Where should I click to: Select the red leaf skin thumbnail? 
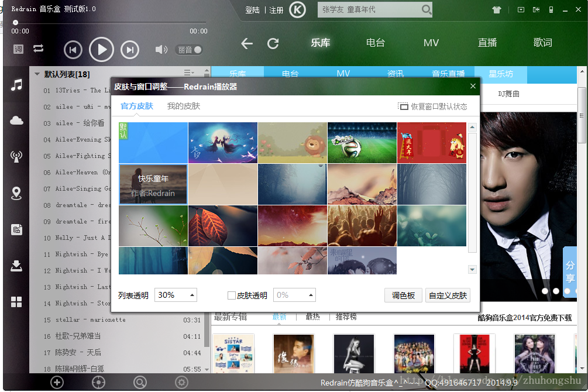223,226
